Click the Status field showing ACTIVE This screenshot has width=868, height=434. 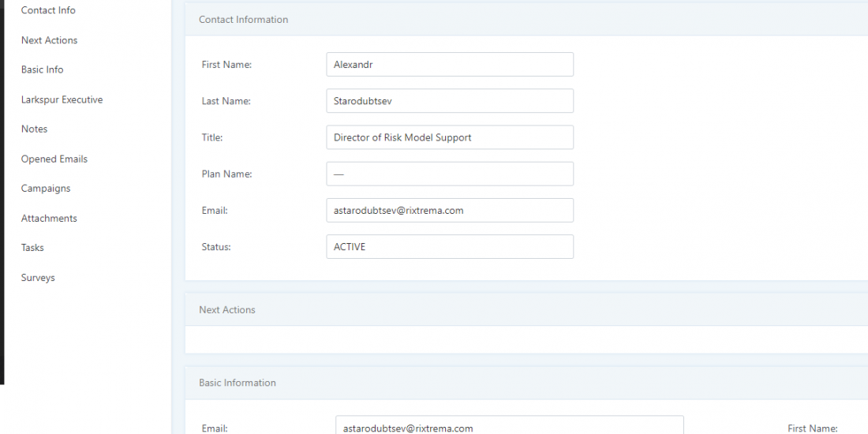449,246
